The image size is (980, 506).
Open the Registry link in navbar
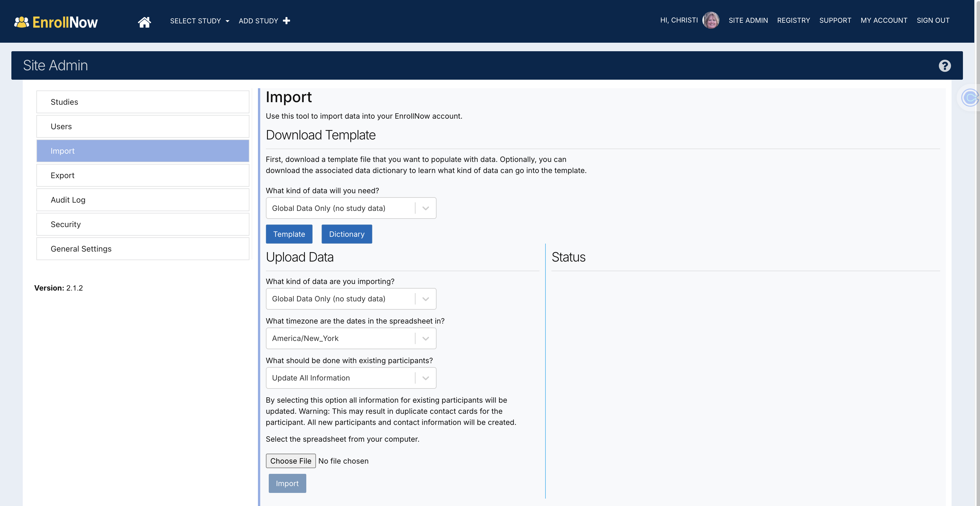click(x=793, y=20)
